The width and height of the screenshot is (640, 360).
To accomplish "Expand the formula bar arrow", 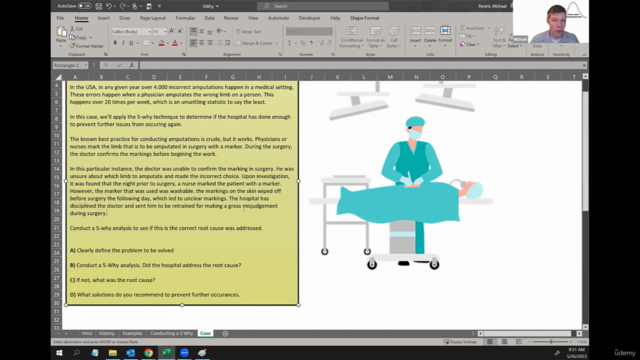I will [x=584, y=65].
